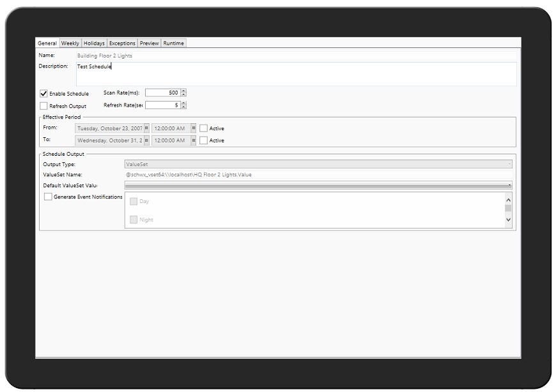Open the To time picker icon

[x=194, y=140]
